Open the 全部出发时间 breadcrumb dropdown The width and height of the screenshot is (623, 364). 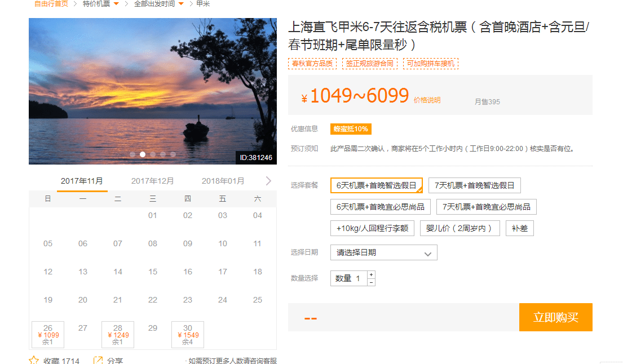tap(158, 4)
